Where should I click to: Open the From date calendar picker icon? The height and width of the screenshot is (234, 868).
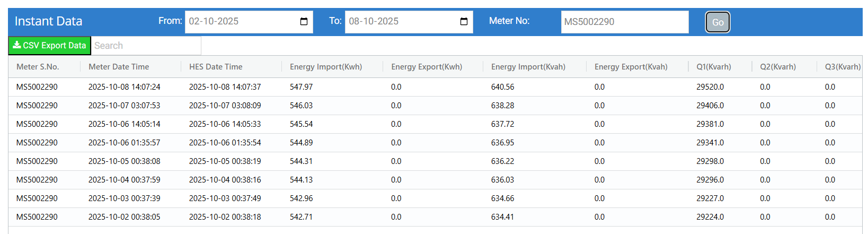click(304, 22)
